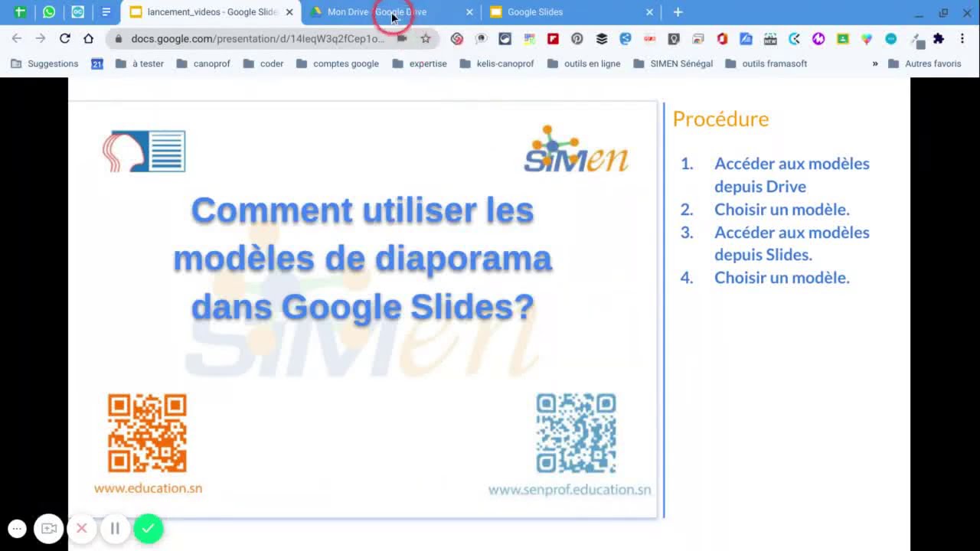This screenshot has width=980, height=551.
Task: Click the Procédure heading
Action: pos(720,119)
